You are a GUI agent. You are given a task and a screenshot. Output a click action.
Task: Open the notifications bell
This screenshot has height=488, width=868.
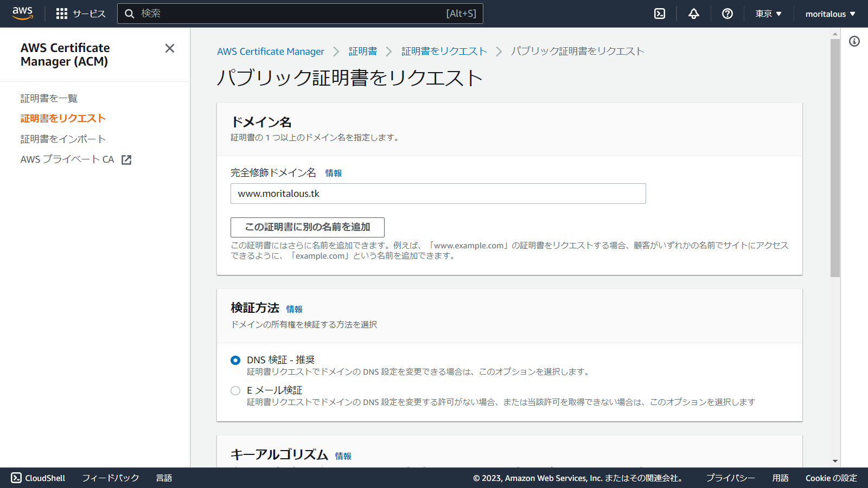tap(694, 14)
